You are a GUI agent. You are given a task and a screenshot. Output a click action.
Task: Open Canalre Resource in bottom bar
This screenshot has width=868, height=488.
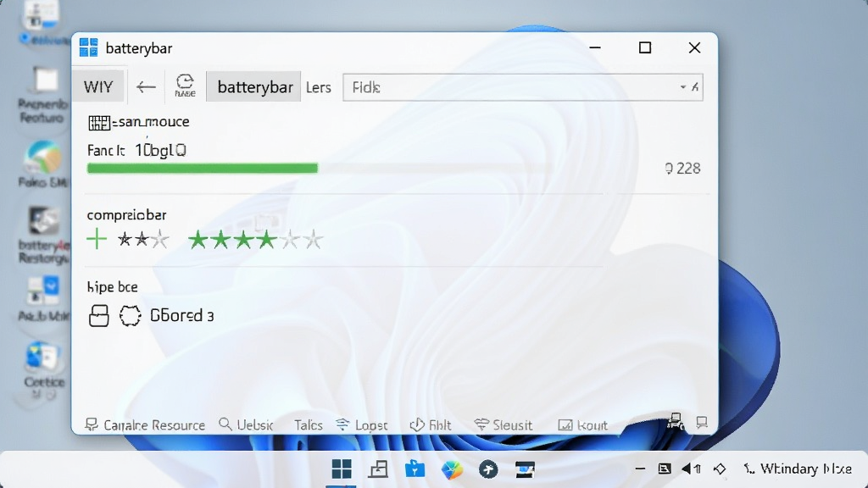click(145, 425)
